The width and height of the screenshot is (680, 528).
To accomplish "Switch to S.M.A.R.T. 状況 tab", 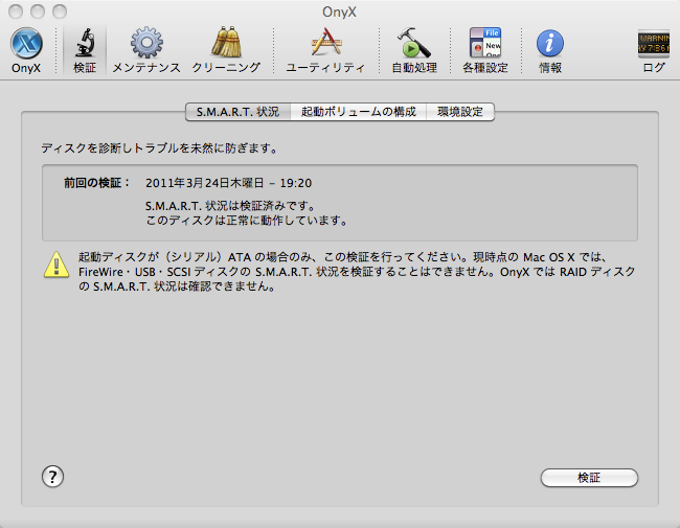I will pos(238,112).
